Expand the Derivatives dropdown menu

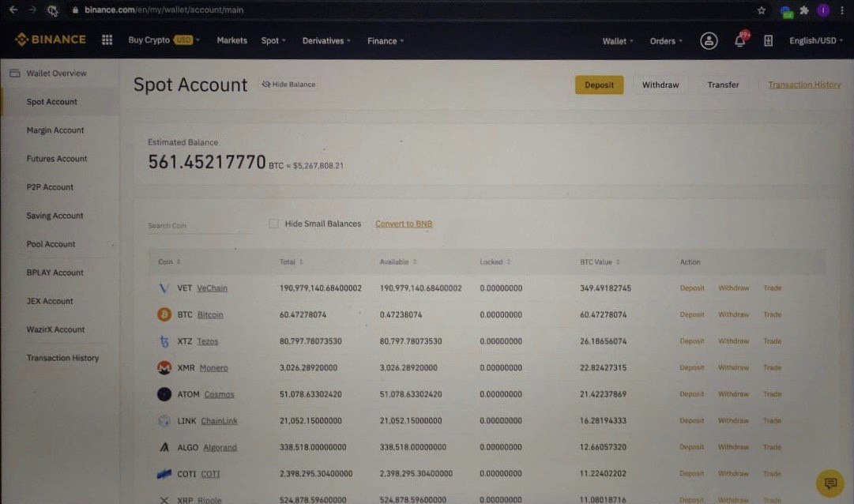click(326, 41)
